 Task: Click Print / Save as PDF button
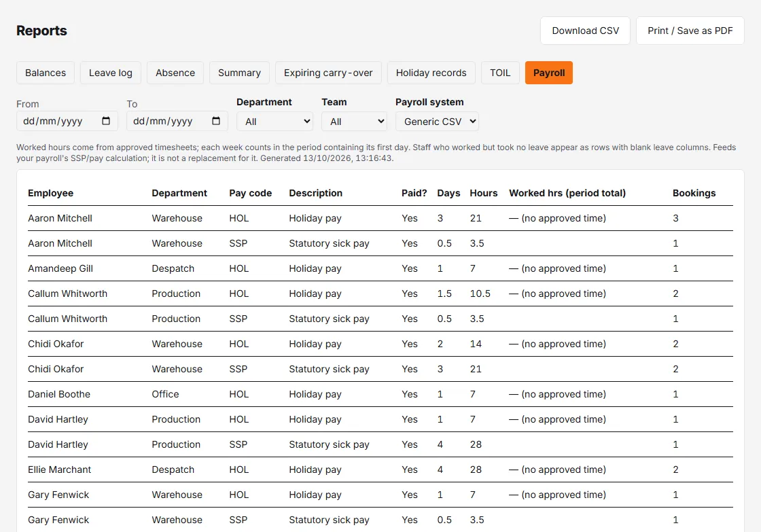690,31
